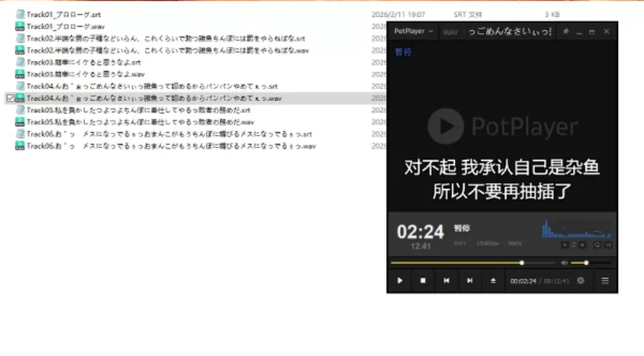Open the playlist hamburger icon in PotPlayer
The image size is (644, 356).
click(605, 281)
